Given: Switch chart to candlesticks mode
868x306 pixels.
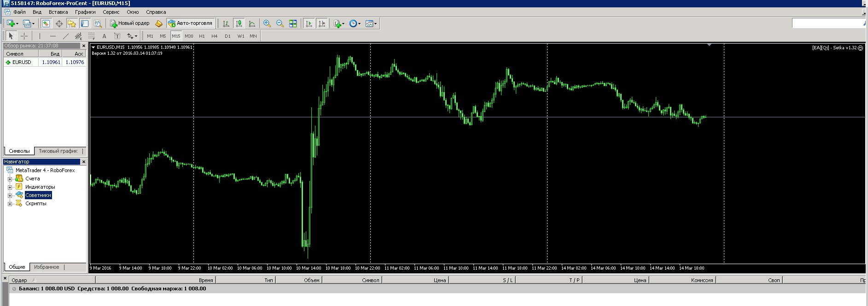Looking at the screenshot, I should tap(239, 23).
